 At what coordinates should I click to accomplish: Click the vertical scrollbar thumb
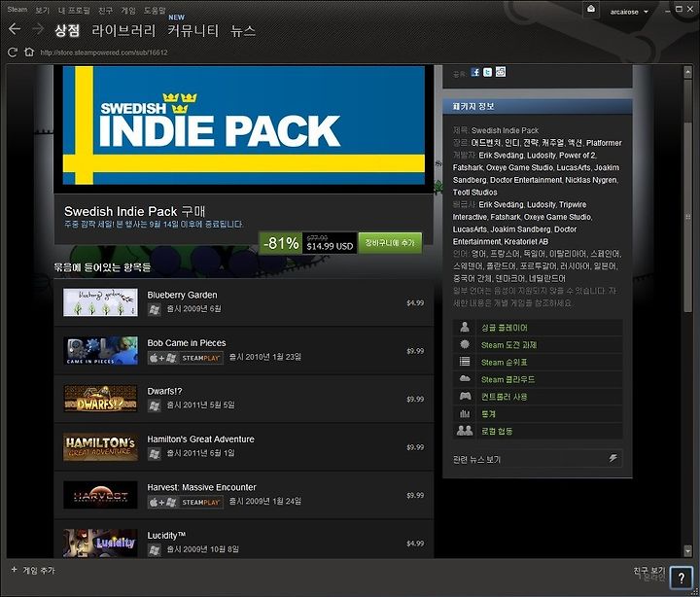(687, 217)
